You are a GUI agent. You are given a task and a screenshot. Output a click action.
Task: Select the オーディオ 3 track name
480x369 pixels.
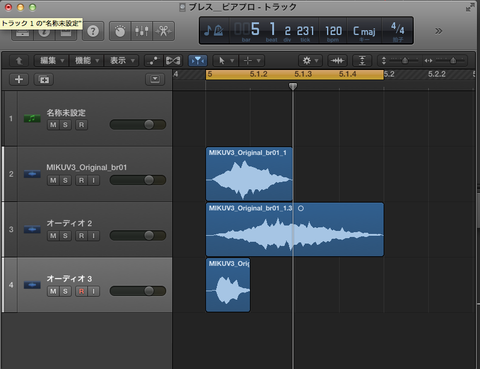coord(69,278)
